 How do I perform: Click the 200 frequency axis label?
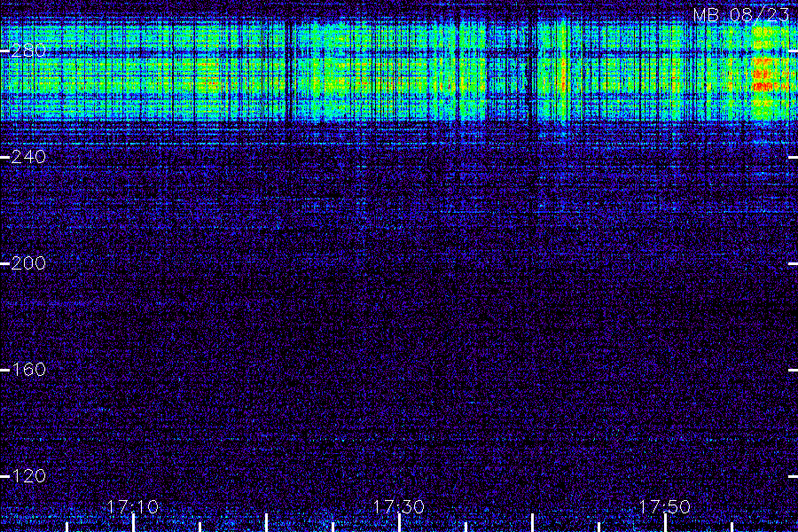(x=28, y=263)
